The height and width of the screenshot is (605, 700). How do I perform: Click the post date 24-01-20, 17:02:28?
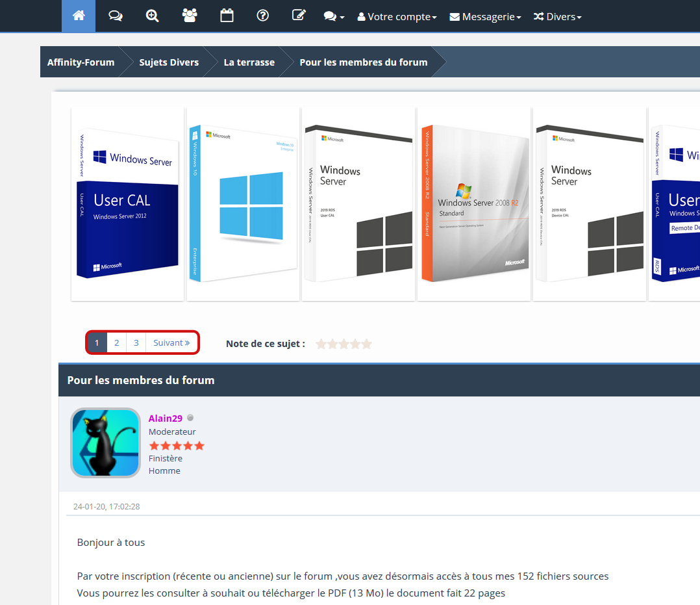(x=106, y=507)
